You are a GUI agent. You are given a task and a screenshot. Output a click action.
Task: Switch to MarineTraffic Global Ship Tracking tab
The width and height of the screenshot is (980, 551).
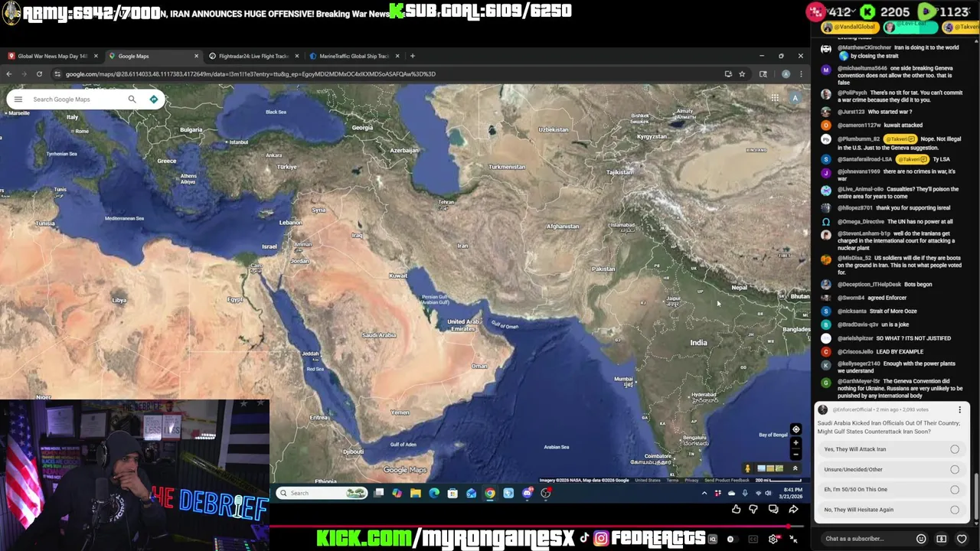(354, 56)
